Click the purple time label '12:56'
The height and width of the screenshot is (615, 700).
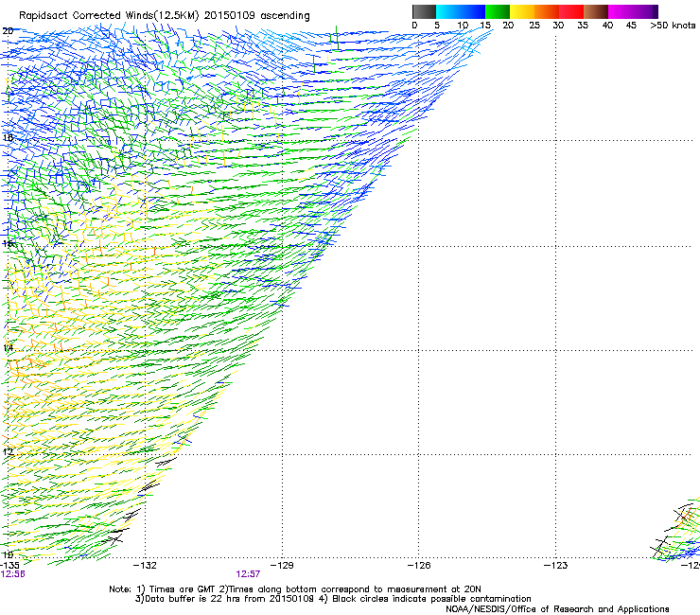pos(12,574)
